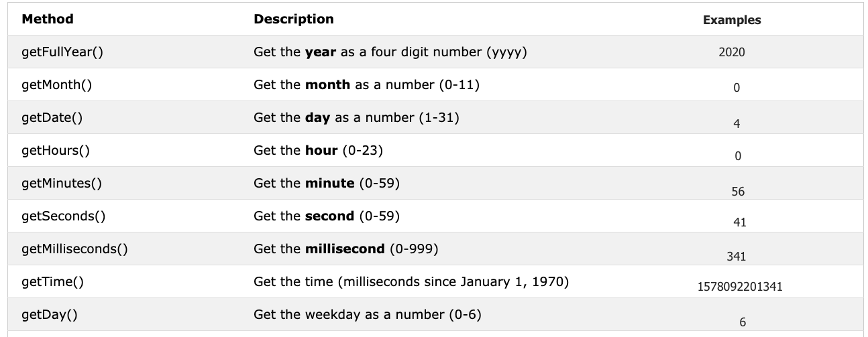This screenshot has width=868, height=337.
Task: Select the getMinutes() method cell
Action: [62, 184]
